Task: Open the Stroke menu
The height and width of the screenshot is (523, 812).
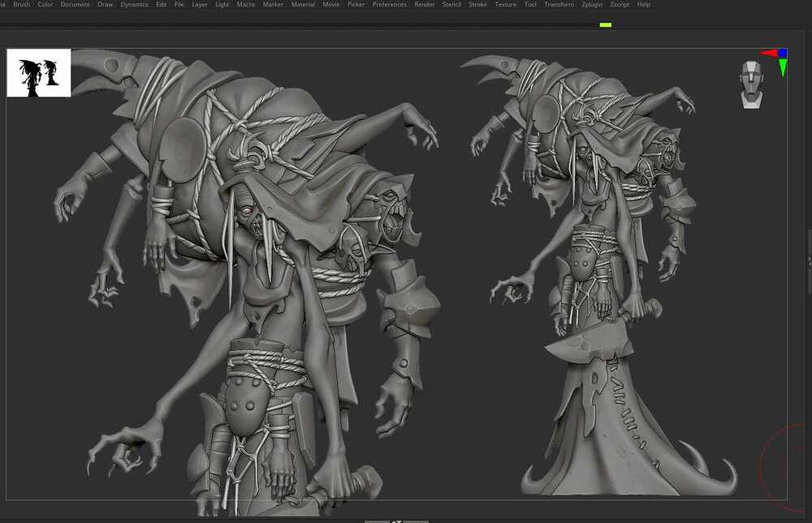Action: (x=477, y=4)
